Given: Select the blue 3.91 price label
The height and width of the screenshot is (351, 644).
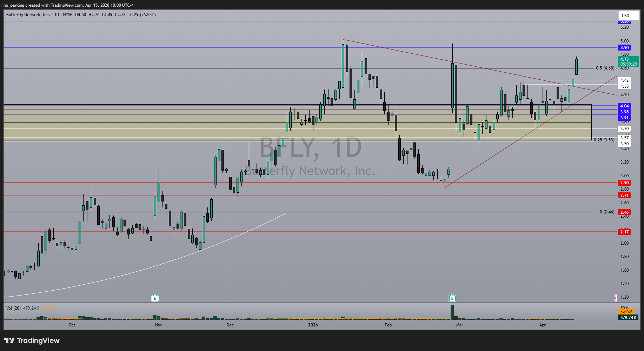Looking at the screenshot, I should (624, 118).
